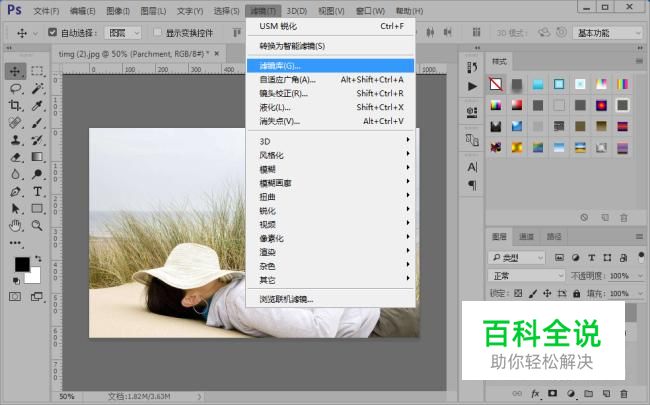The width and height of the screenshot is (650, 405).
Task: Click the zoom percentage field in status bar
Action: tap(66, 397)
